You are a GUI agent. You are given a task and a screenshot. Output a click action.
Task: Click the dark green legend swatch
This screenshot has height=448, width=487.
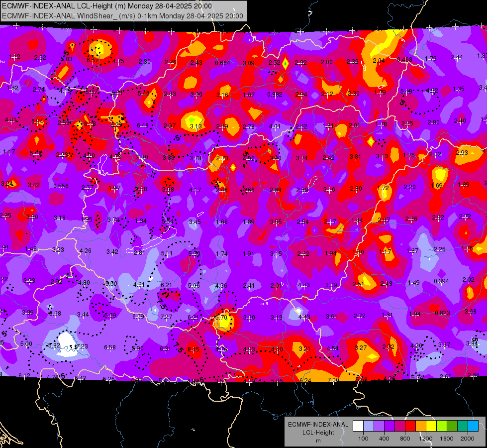tap(452, 426)
